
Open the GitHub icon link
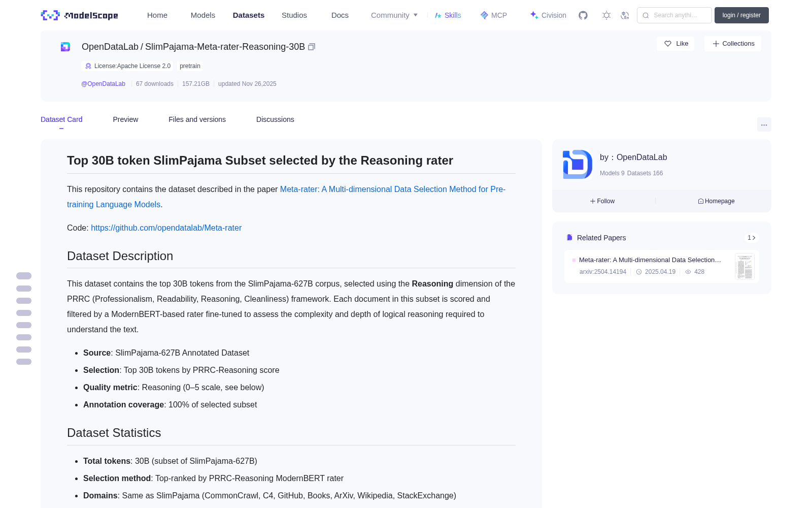(x=583, y=15)
